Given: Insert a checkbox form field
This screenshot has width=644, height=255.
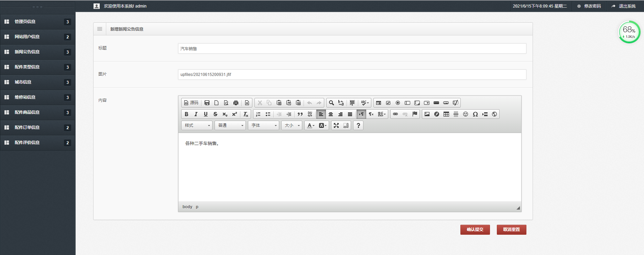Looking at the screenshot, I should tap(388, 103).
